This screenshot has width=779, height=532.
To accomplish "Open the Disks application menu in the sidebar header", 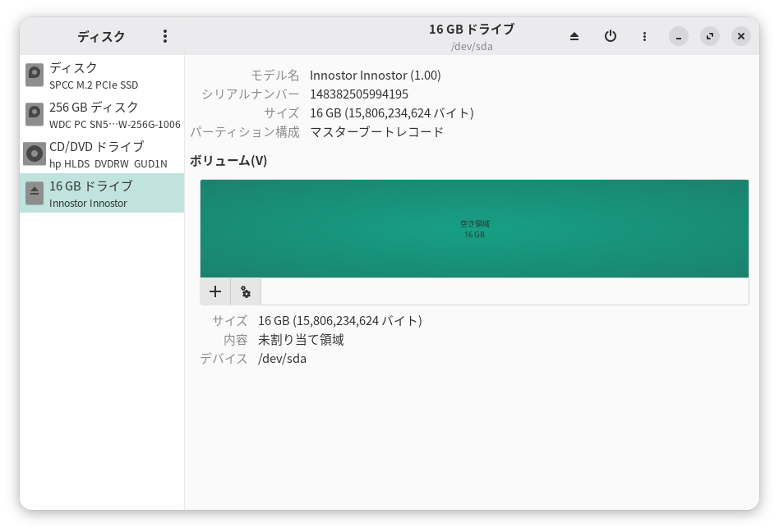I will (x=165, y=36).
